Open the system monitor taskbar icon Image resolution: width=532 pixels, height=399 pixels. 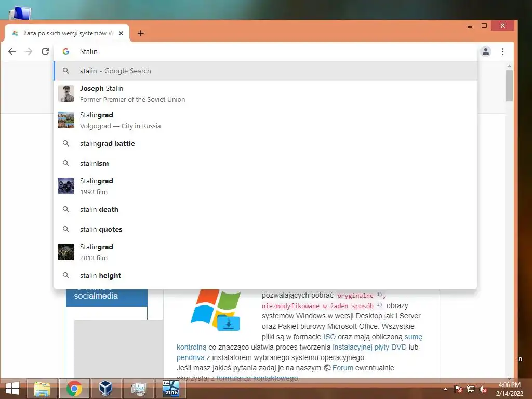(x=138, y=389)
